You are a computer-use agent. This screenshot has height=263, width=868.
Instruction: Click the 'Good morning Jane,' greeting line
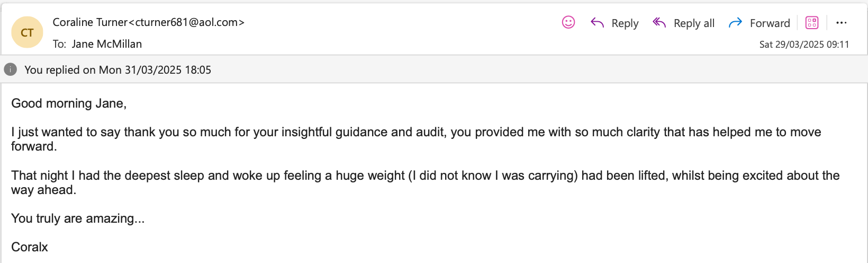coord(69,103)
